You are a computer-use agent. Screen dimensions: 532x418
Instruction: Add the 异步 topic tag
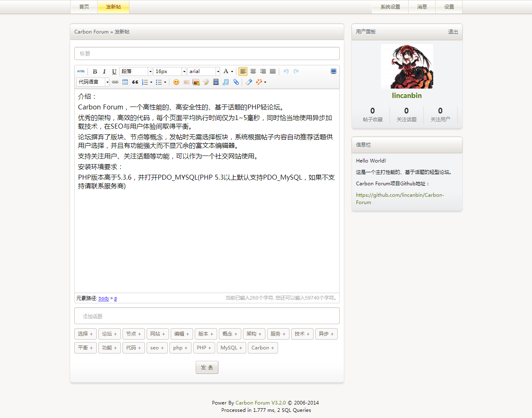[x=326, y=334]
